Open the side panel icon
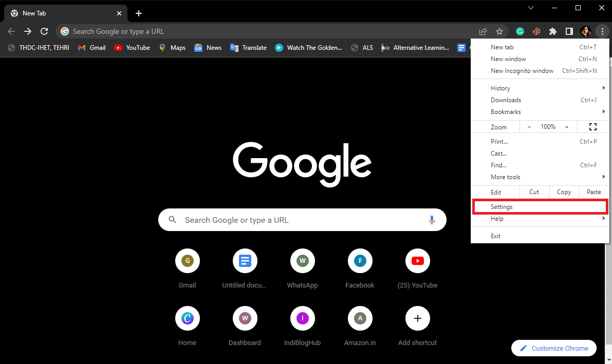The height and width of the screenshot is (364, 612). pos(569,31)
